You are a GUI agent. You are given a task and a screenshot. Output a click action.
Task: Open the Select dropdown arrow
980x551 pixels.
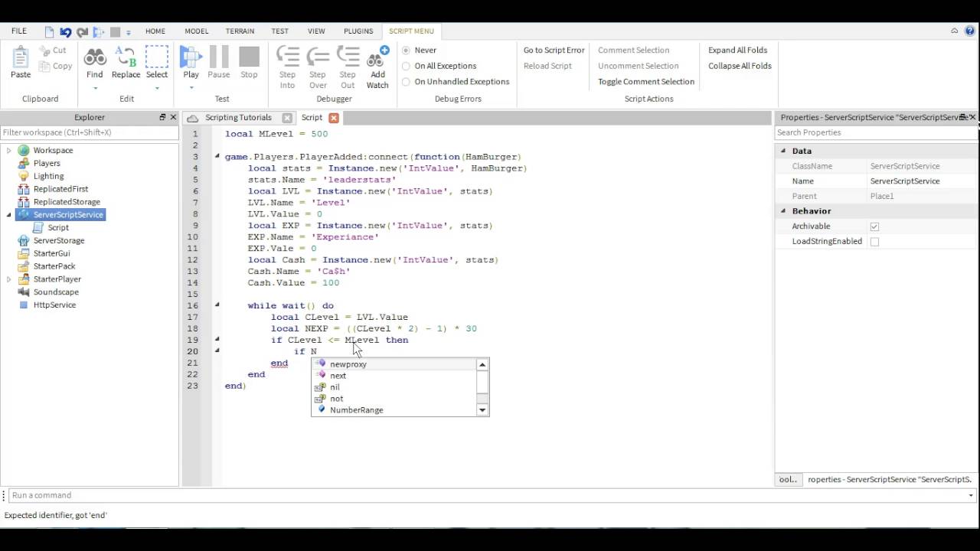(x=157, y=88)
